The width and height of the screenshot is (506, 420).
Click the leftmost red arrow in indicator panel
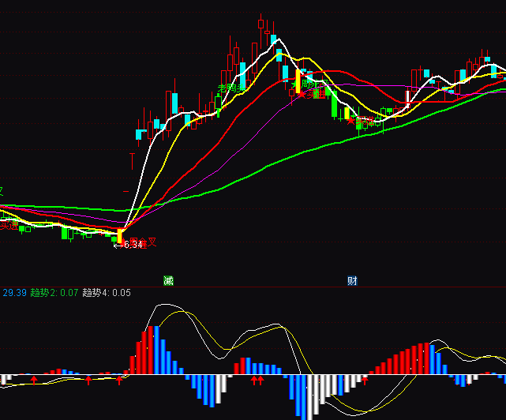tap(34, 380)
